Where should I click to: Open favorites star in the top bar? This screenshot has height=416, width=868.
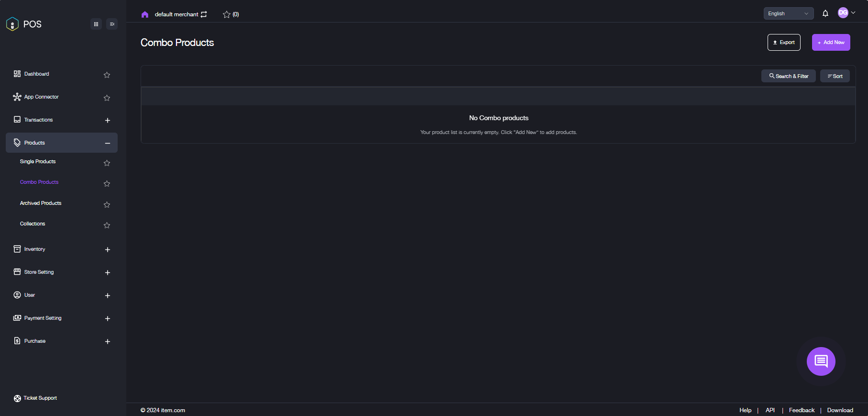point(227,14)
